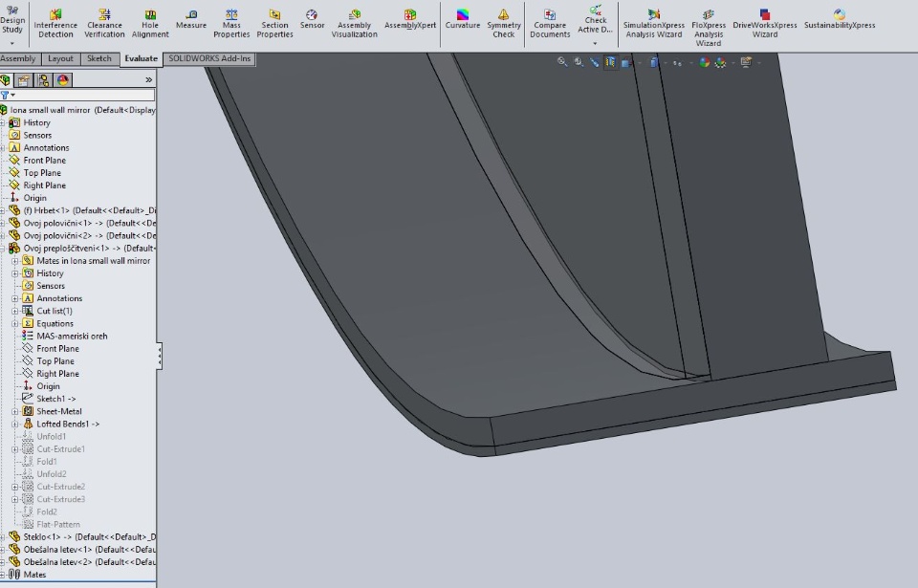Open the Design Study dropdown arrow
This screenshot has height=588, width=918.
tap(12, 44)
